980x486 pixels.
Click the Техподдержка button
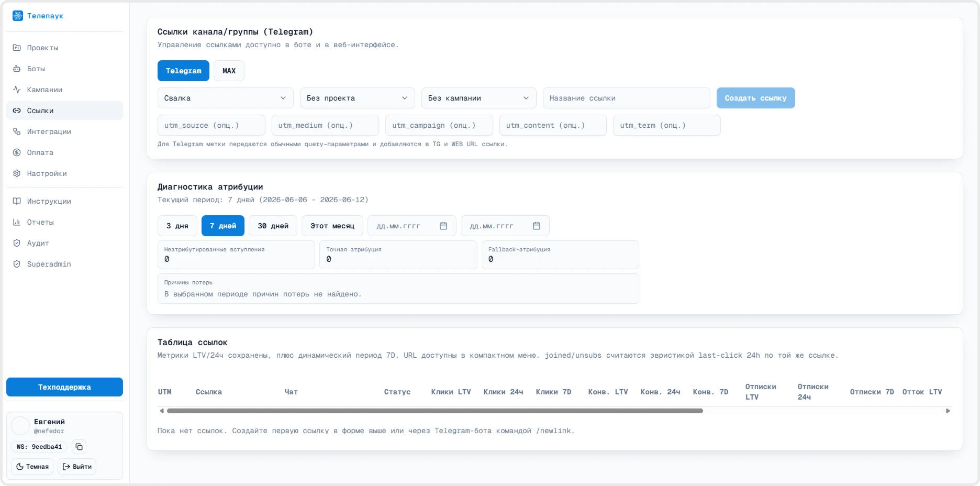(x=64, y=387)
